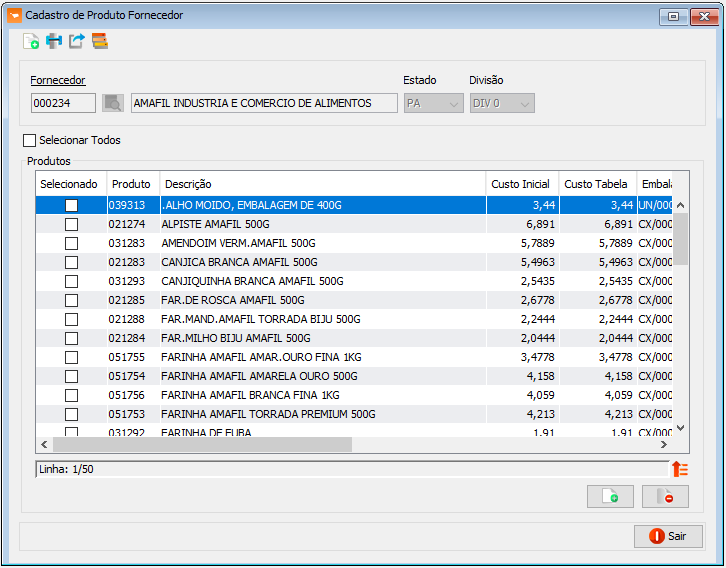Click the vertical scrollbar thumb

tap(680, 239)
